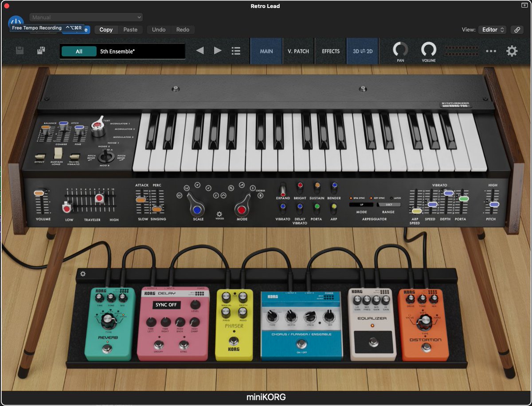This screenshot has height=406, width=532.
Task: Open the arpeggiator MODE UP selector
Action: tap(361, 205)
